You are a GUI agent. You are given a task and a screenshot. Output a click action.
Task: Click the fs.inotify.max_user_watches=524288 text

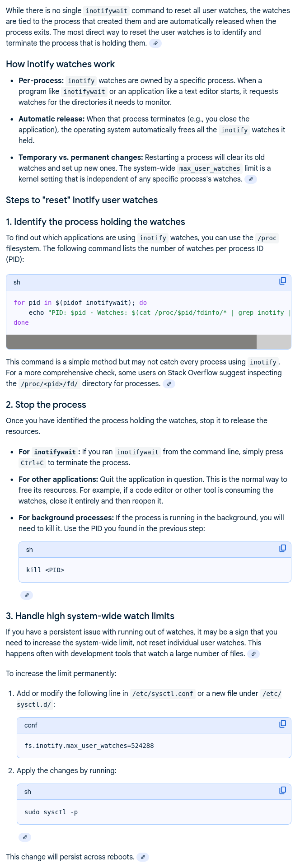89,746
